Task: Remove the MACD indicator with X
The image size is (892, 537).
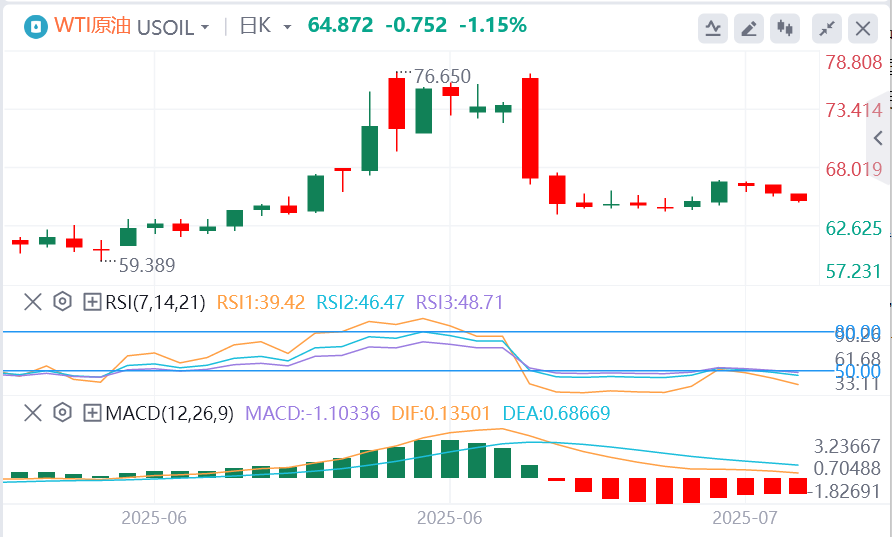Action: (x=33, y=413)
